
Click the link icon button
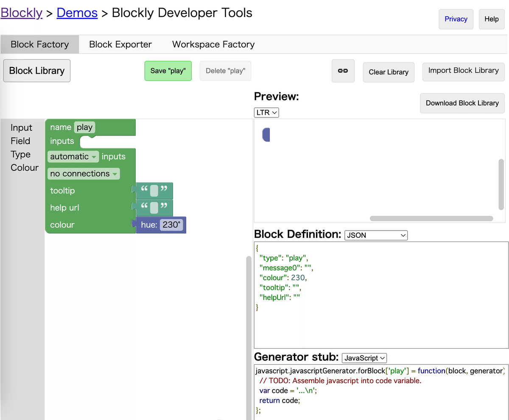[x=343, y=71]
